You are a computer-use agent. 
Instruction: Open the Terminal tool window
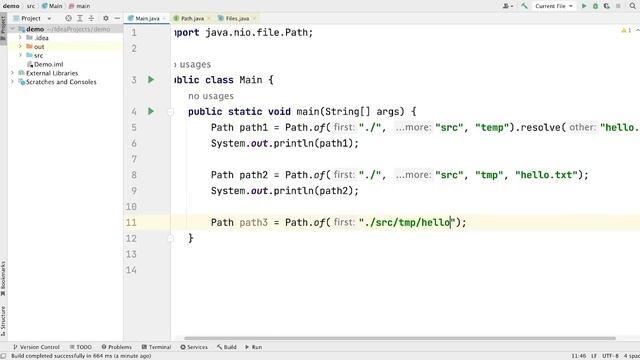156,347
